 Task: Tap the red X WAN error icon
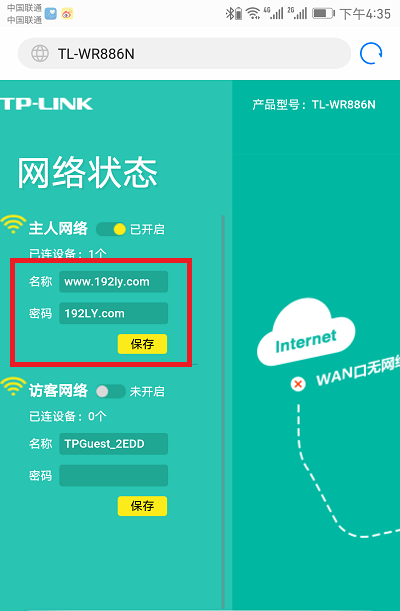298,384
